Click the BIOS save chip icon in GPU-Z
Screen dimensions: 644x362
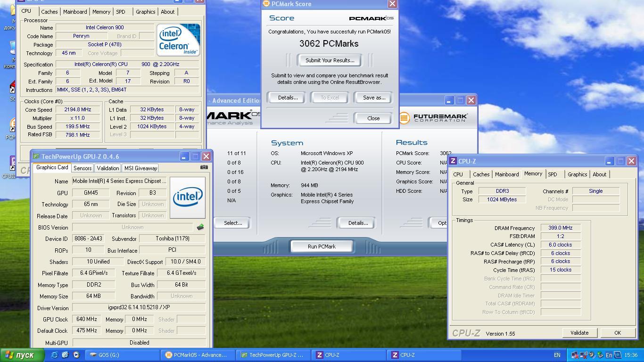[x=200, y=227]
